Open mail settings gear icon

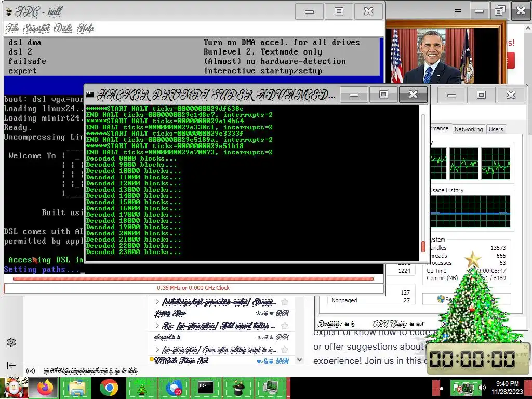pos(11,342)
